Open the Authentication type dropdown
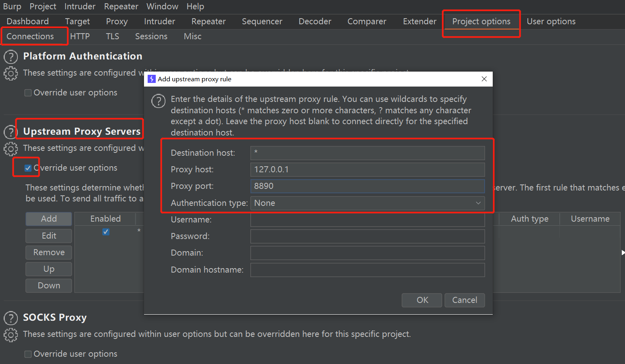625x364 pixels. point(368,203)
